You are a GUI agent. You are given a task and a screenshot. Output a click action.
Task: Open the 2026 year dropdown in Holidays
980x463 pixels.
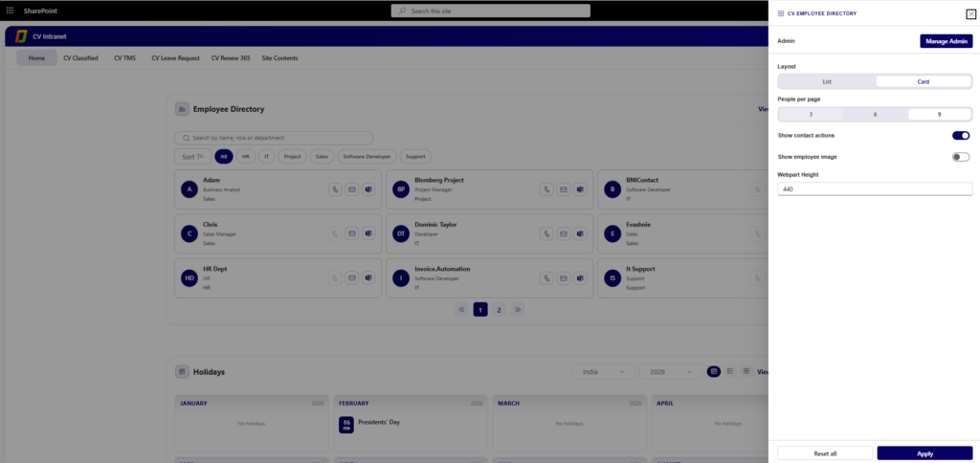671,372
